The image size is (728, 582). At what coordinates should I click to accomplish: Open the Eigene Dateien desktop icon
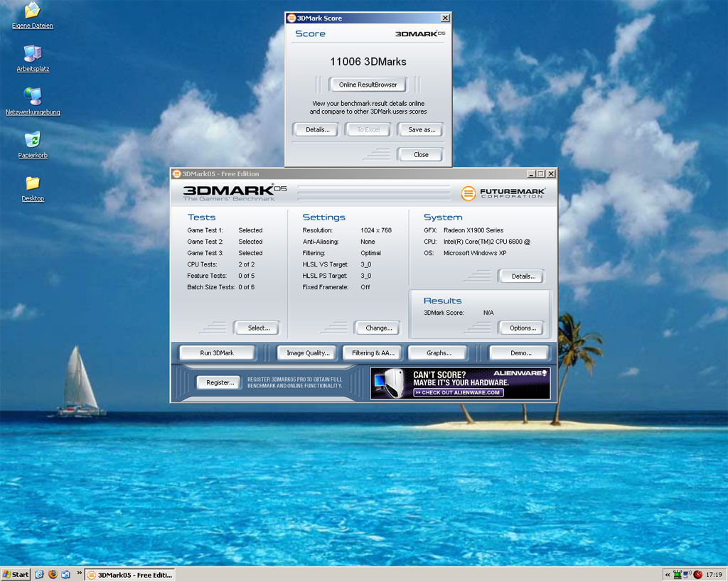click(x=33, y=15)
